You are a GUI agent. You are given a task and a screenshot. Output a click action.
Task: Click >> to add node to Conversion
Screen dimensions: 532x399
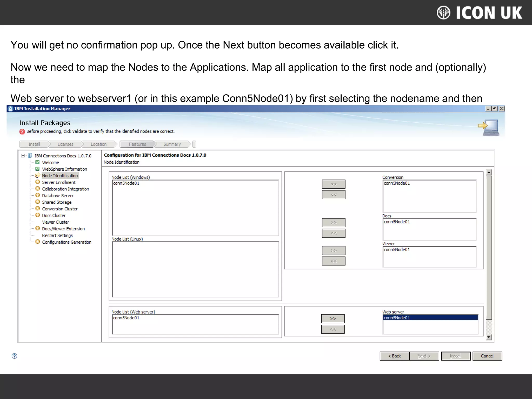(x=334, y=184)
